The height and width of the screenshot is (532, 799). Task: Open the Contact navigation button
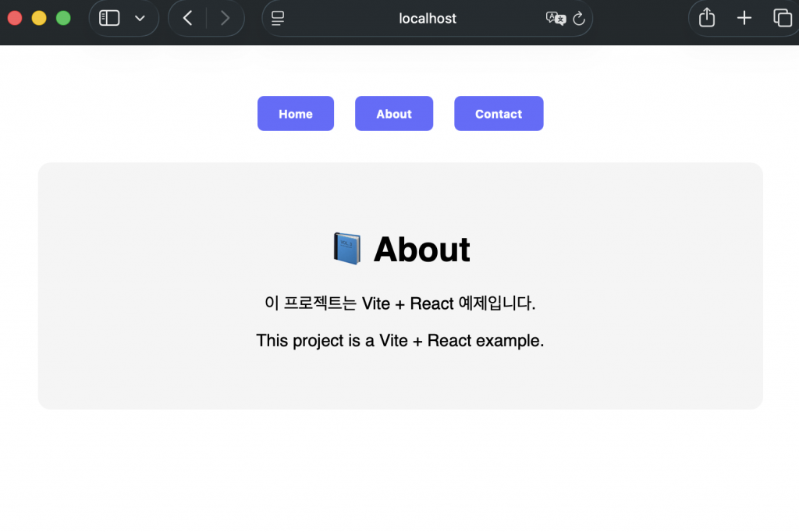click(x=499, y=114)
